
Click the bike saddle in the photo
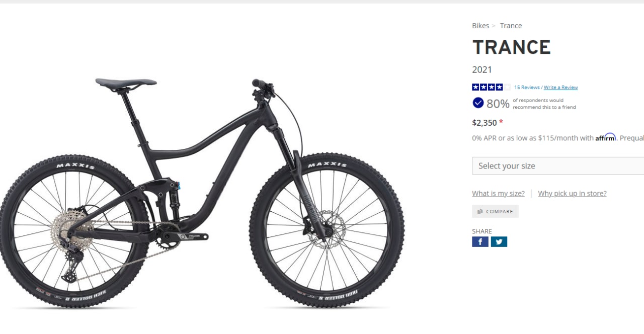(126, 83)
